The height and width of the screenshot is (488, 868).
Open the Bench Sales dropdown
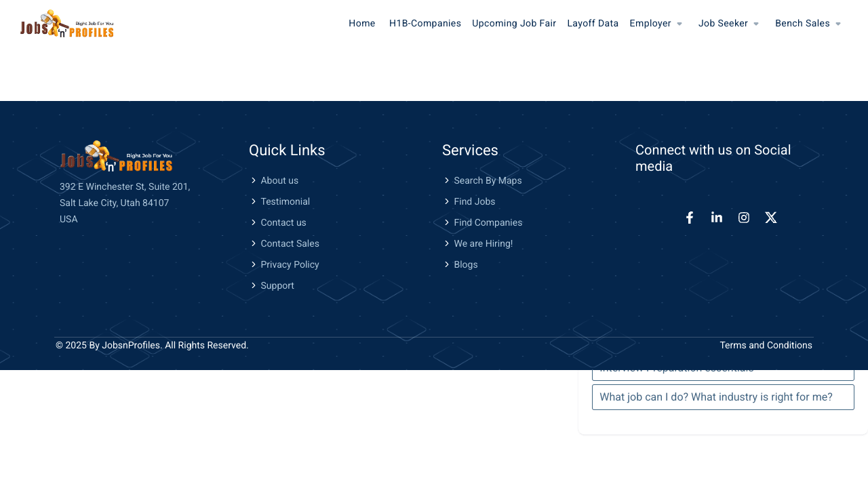tap(808, 24)
